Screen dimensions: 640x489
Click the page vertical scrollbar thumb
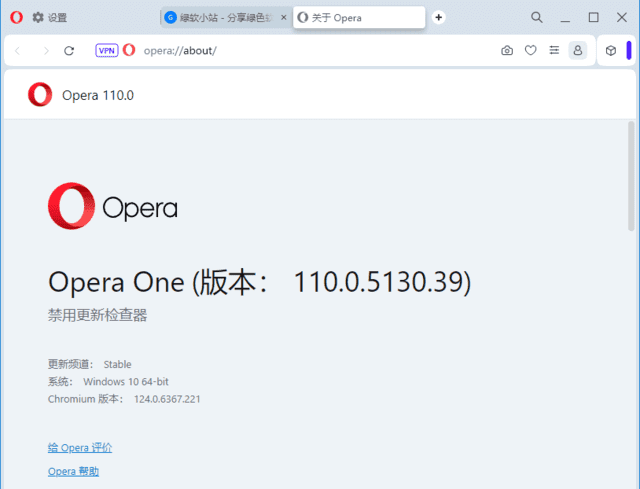click(631, 176)
